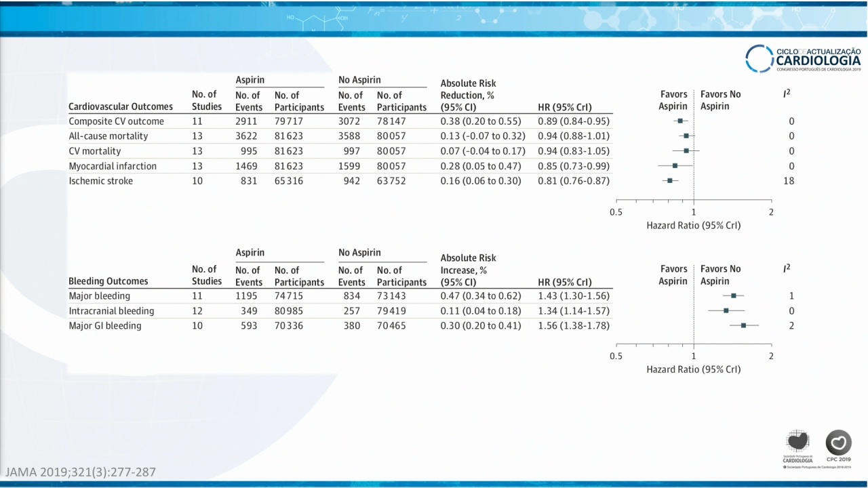Click aspirin events value 2911

(x=247, y=121)
